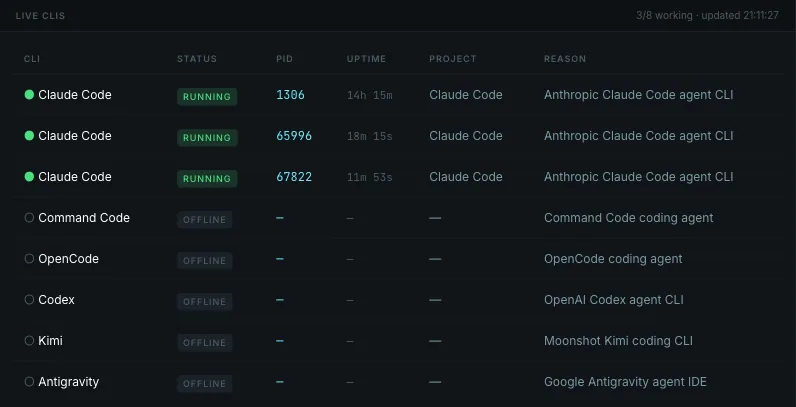The height and width of the screenshot is (407, 796).
Task: Click the Antigravity CLI name
Action: pyautogui.click(x=69, y=382)
